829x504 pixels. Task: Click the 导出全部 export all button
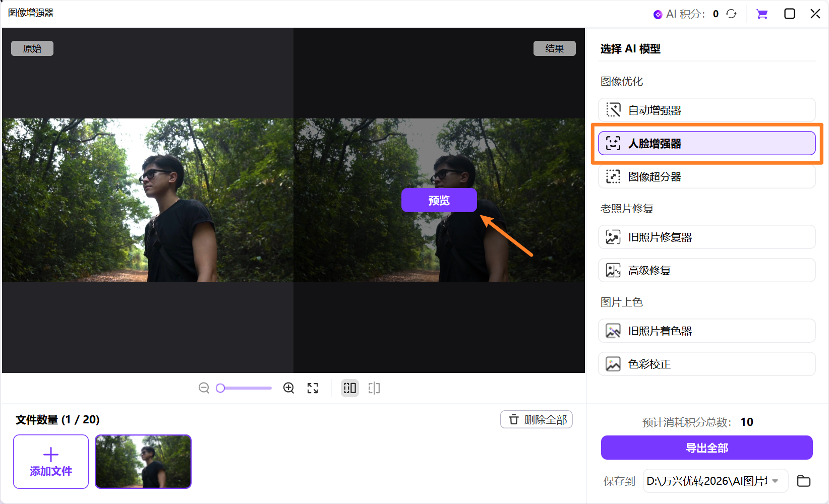(x=706, y=448)
